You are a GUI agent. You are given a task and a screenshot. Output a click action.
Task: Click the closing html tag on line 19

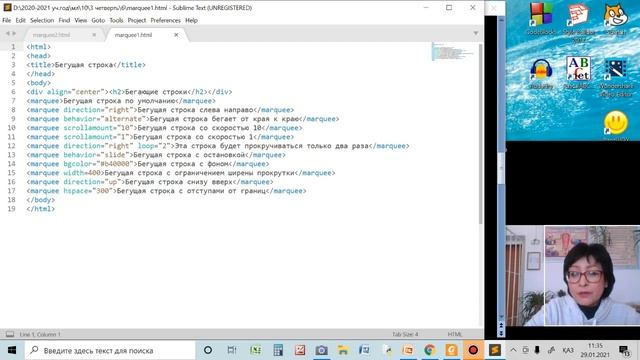40,209
